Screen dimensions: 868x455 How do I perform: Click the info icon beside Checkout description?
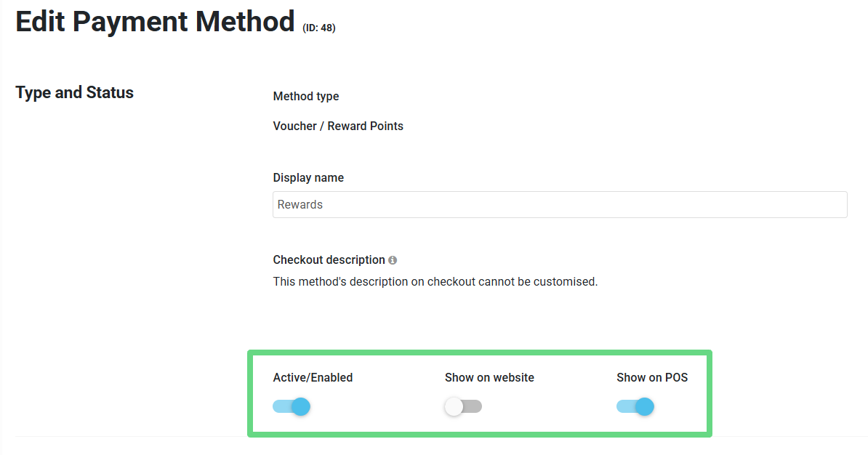point(393,260)
